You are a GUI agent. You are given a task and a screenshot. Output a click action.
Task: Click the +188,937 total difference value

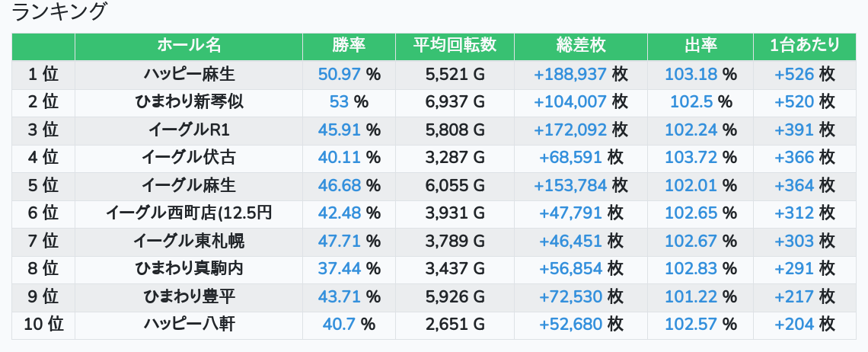570,74
